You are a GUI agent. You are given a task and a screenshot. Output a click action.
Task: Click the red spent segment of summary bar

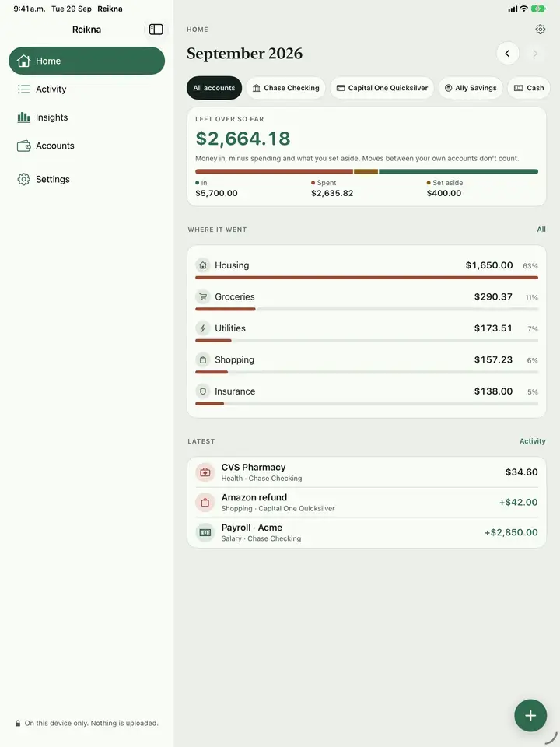pyautogui.click(x=274, y=171)
